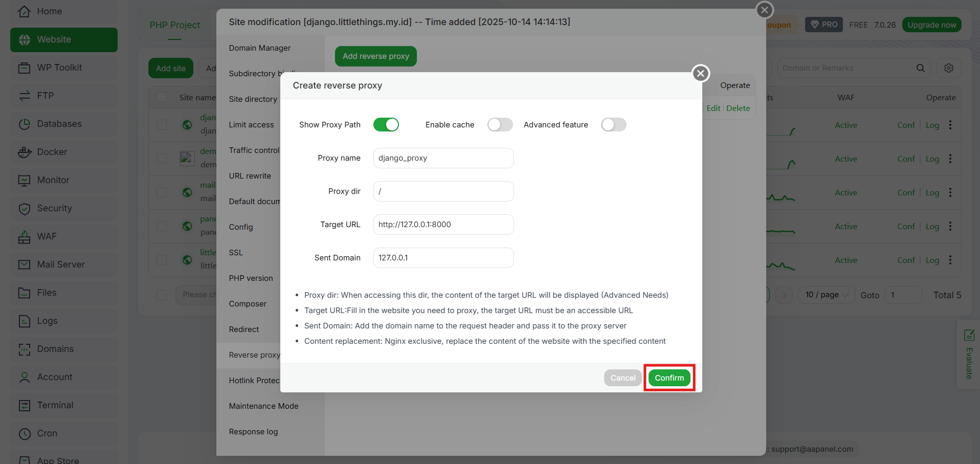The image size is (980, 464).
Task: Open the PHP version settings entry
Action: 251,278
